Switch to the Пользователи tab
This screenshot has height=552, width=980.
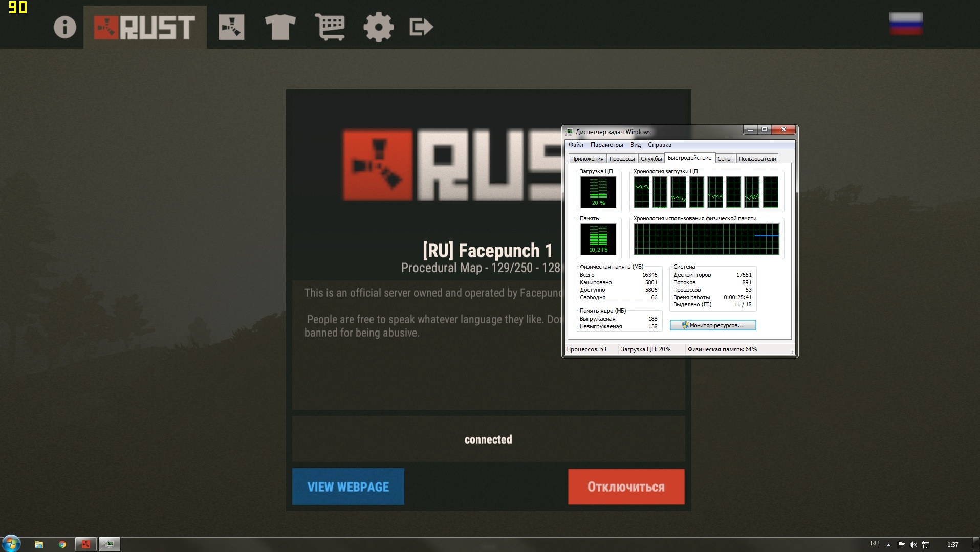(x=757, y=159)
